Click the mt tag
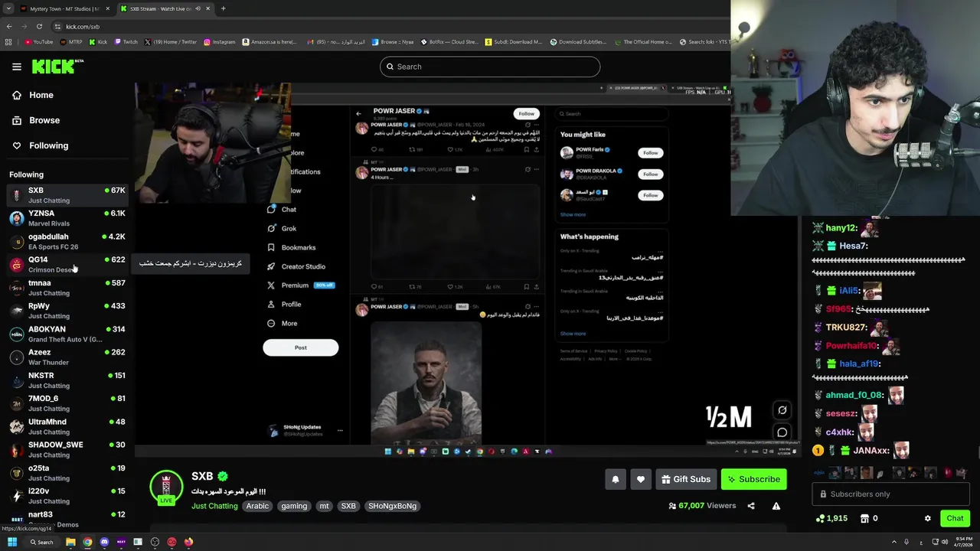 324,506
